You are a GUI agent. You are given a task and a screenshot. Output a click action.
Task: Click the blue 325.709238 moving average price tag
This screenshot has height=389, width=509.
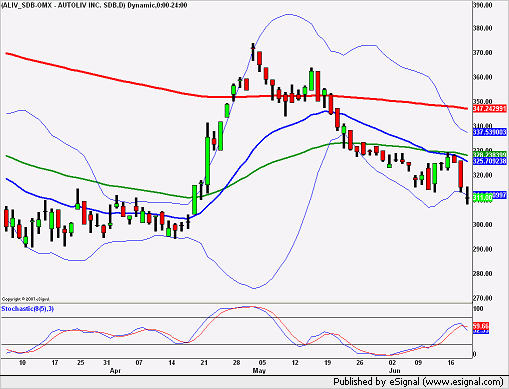pos(489,161)
